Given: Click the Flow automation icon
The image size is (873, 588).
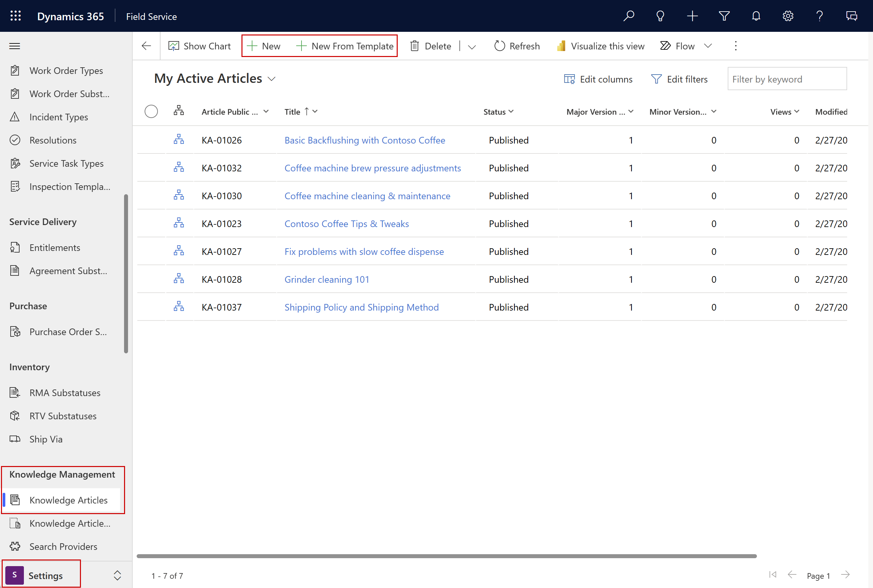Looking at the screenshot, I should (665, 45).
